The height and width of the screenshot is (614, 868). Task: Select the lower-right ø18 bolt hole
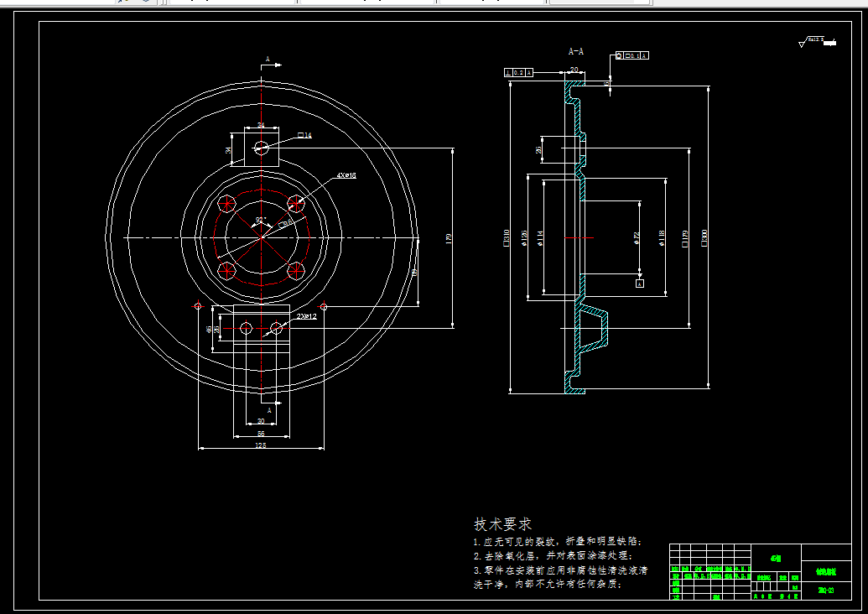(296, 271)
